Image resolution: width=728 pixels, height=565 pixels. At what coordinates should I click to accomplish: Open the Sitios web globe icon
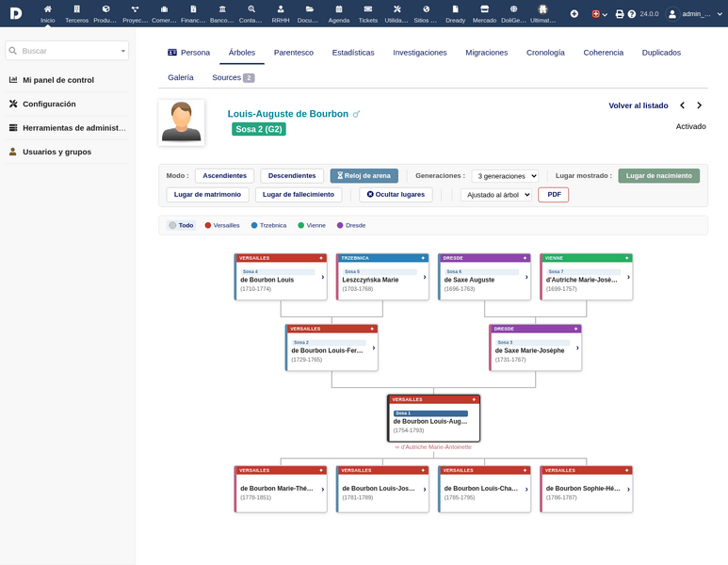pyautogui.click(x=427, y=8)
